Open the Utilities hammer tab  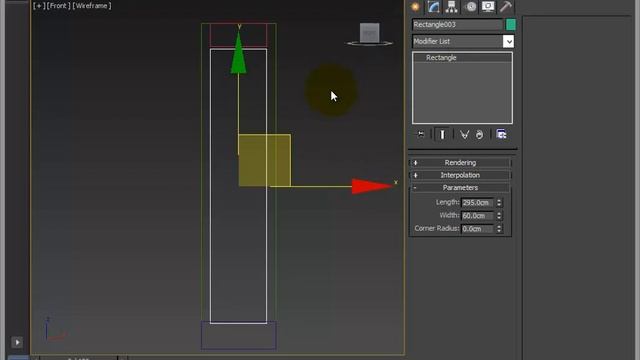(x=506, y=7)
